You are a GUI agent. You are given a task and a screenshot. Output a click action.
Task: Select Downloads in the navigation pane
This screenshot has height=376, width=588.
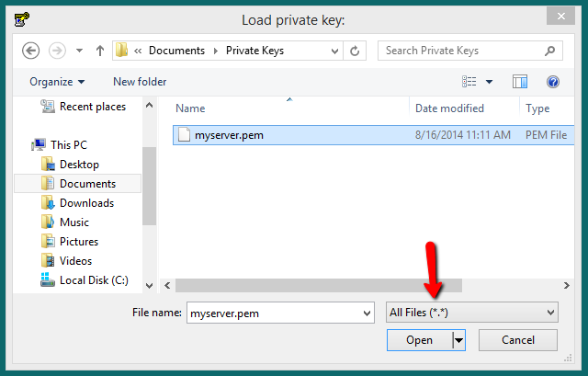coord(86,203)
